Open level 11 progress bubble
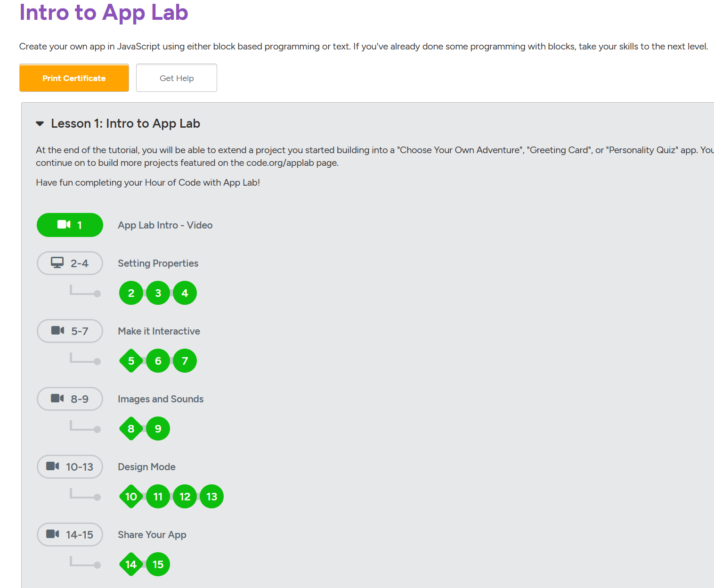Image resolution: width=714 pixels, height=588 pixels. pos(158,497)
